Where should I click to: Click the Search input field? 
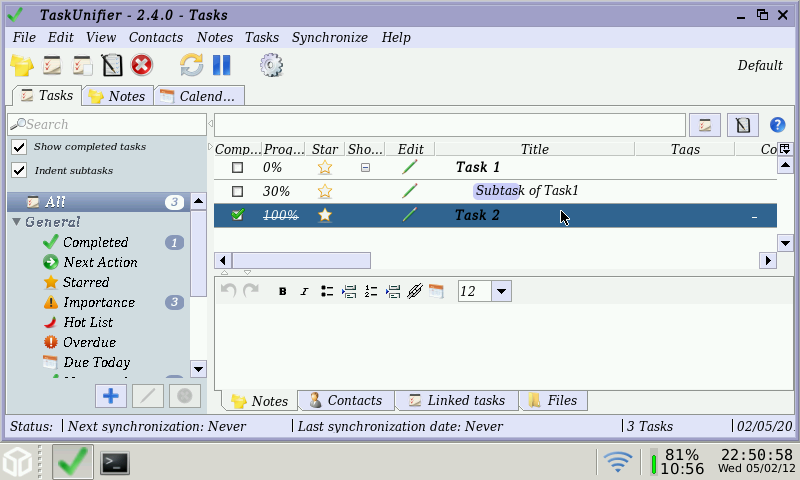click(107, 124)
